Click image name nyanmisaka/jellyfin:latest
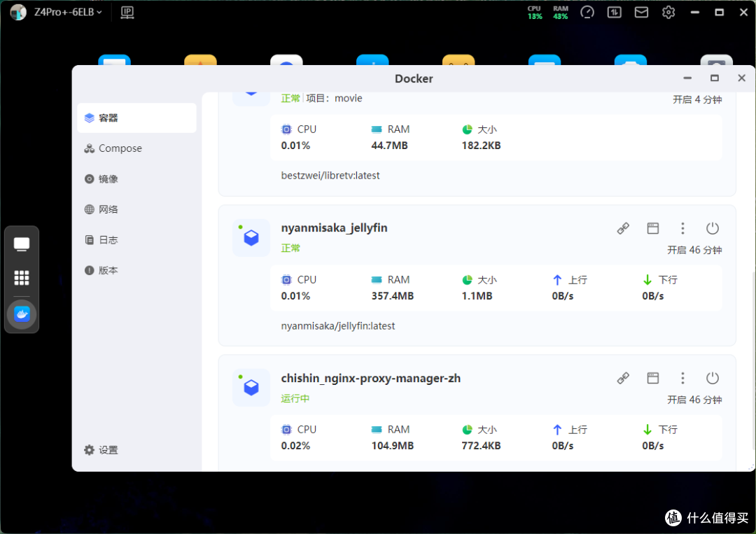The height and width of the screenshot is (534, 756). [338, 326]
